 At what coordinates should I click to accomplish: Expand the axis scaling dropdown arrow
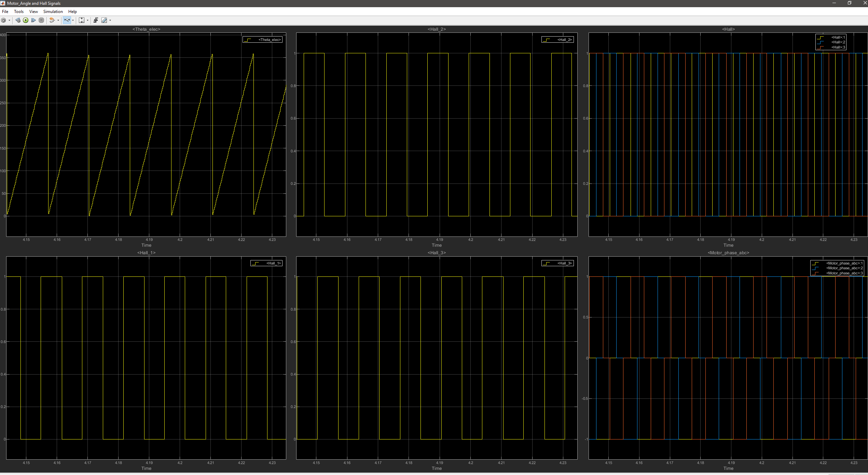pos(87,21)
